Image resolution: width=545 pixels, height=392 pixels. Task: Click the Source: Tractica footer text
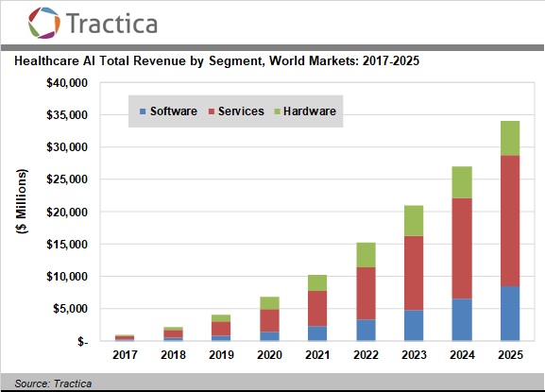point(53,383)
